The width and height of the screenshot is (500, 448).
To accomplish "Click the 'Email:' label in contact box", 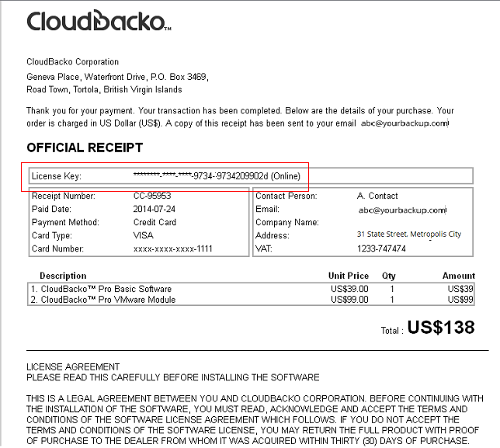I will click(267, 209).
